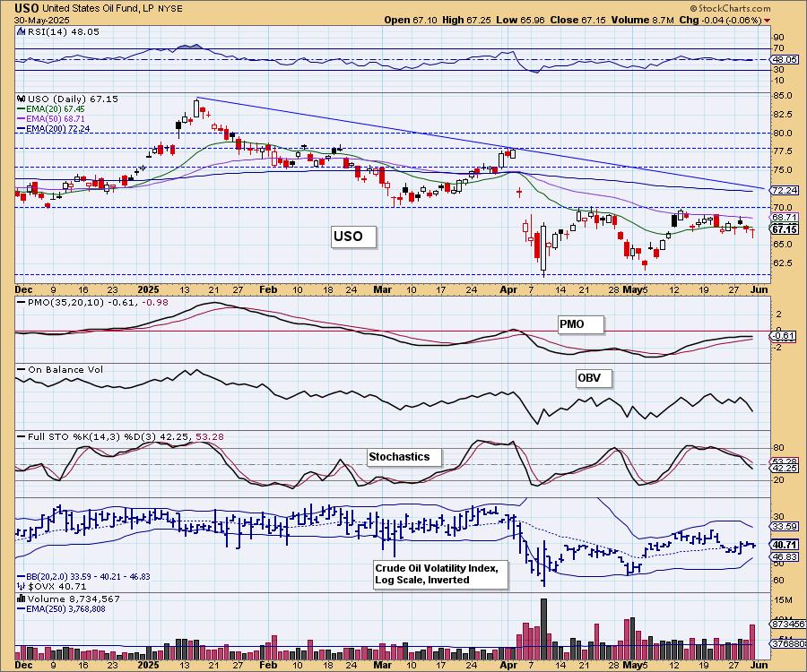Click the PMO(35,20,10) -0.61, -0.98 label
This screenshot has height=672, width=807.
(98, 302)
